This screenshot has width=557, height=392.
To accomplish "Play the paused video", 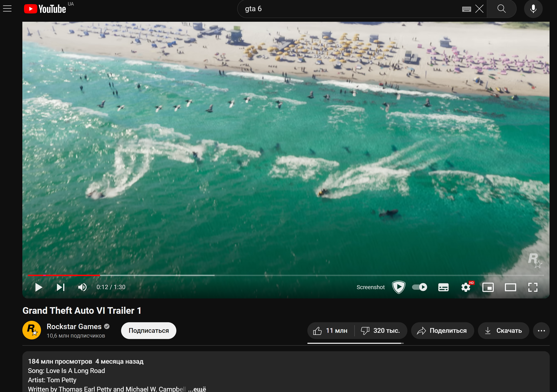I will 38,287.
